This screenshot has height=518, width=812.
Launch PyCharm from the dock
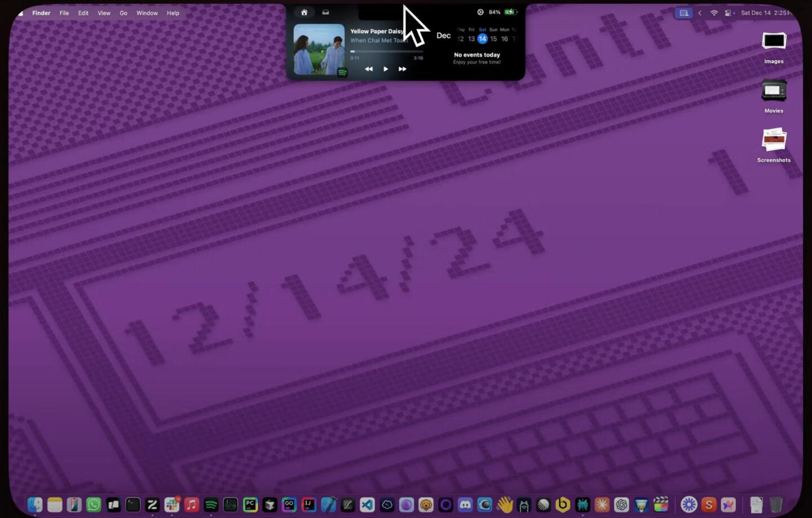pos(250,504)
